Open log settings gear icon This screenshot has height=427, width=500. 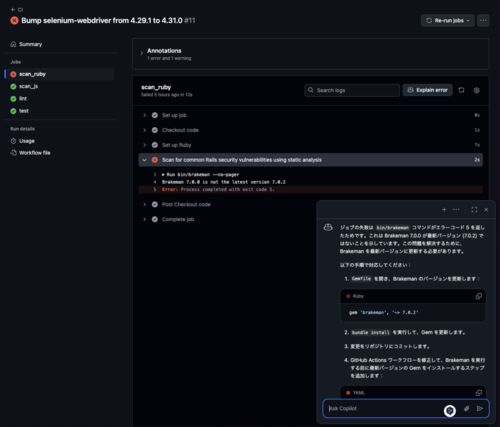point(477,90)
